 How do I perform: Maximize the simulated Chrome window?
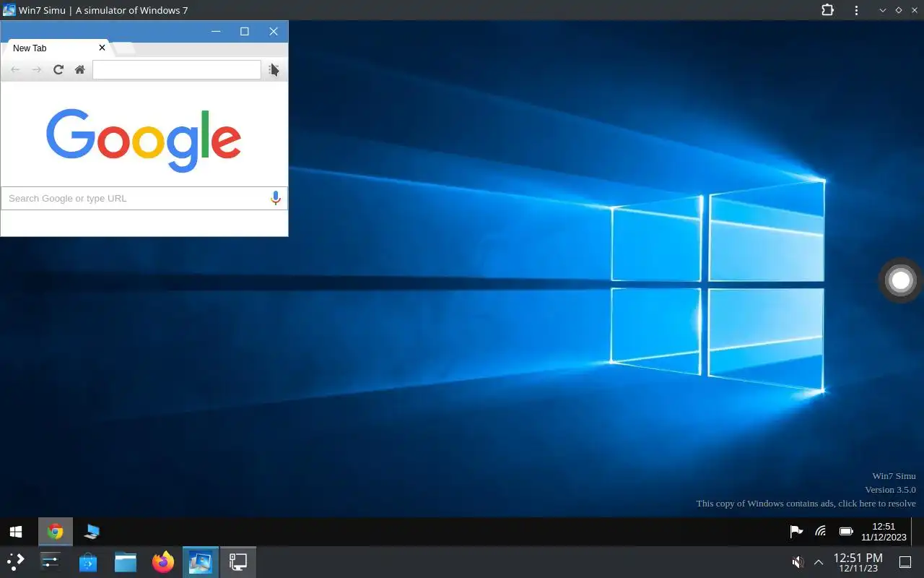245,31
